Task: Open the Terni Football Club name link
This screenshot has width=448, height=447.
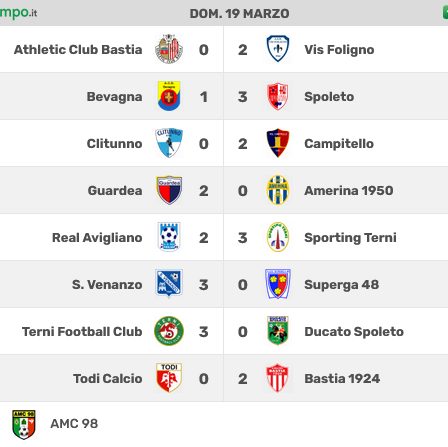Action: click(82, 332)
